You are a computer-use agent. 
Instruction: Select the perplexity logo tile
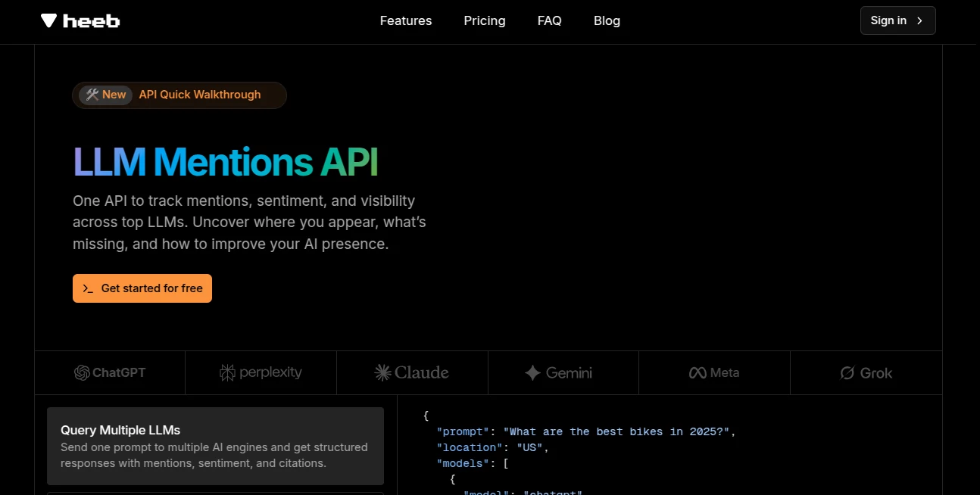pos(261,372)
